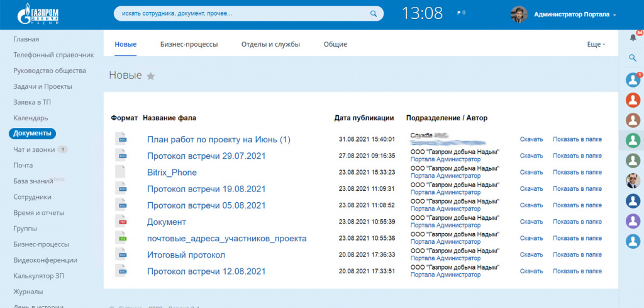
Task: Click Скачать for План работ по проекту
Action: [x=531, y=139]
